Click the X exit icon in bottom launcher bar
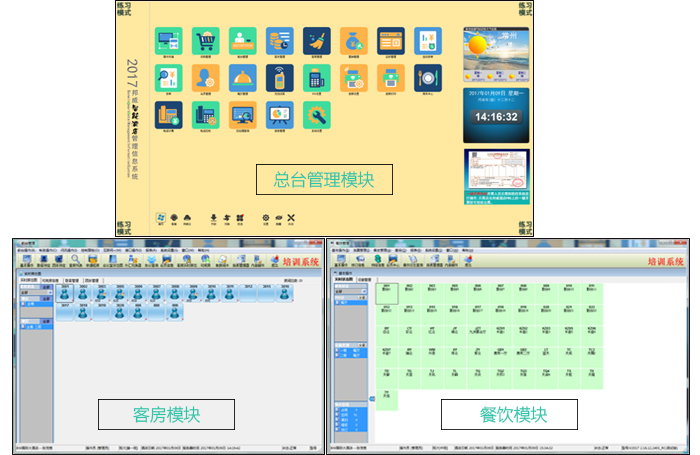 pyautogui.click(x=291, y=216)
